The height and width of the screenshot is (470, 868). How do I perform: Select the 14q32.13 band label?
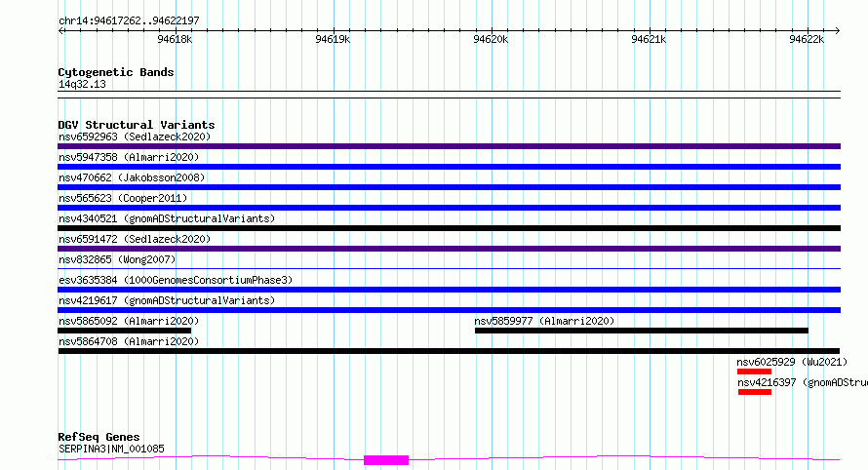[x=82, y=84]
